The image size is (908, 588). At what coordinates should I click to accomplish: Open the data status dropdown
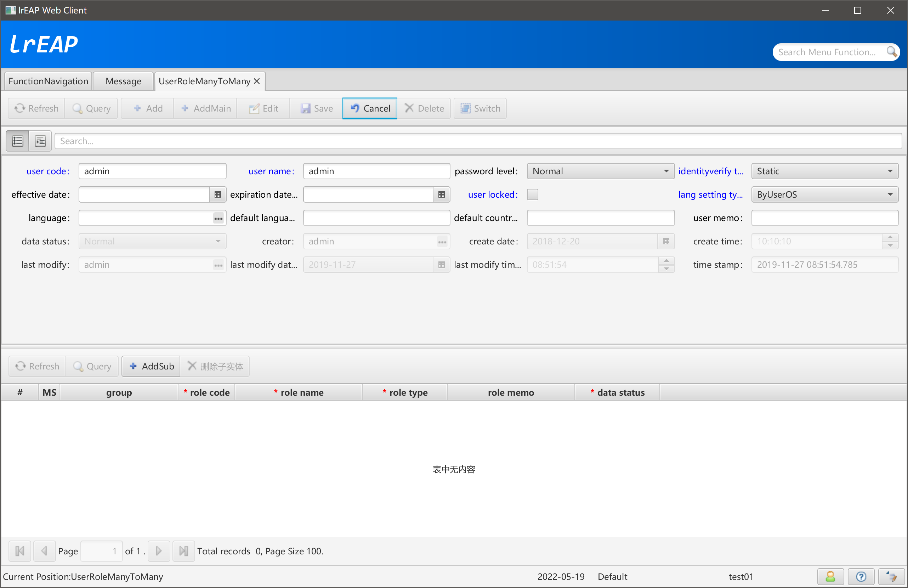152,242
